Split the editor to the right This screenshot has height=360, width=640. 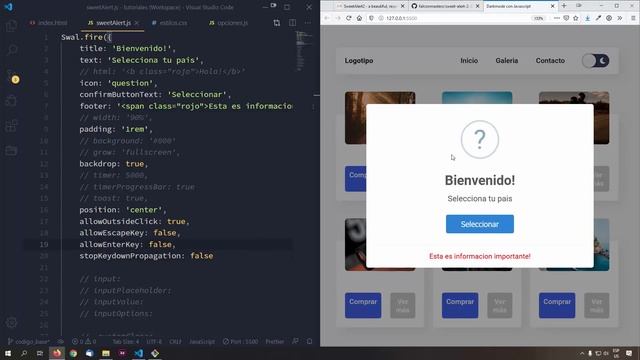293,23
